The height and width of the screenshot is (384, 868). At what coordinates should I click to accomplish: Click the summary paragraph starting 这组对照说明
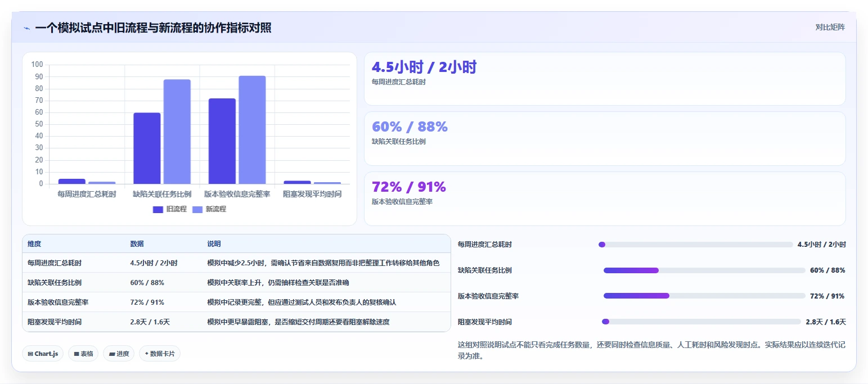pyautogui.click(x=651, y=350)
